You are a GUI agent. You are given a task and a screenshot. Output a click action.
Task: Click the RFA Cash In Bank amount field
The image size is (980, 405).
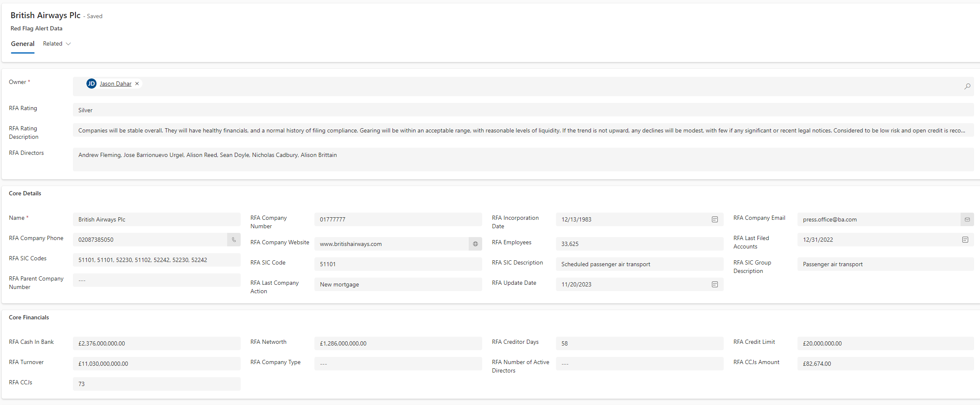tap(157, 343)
